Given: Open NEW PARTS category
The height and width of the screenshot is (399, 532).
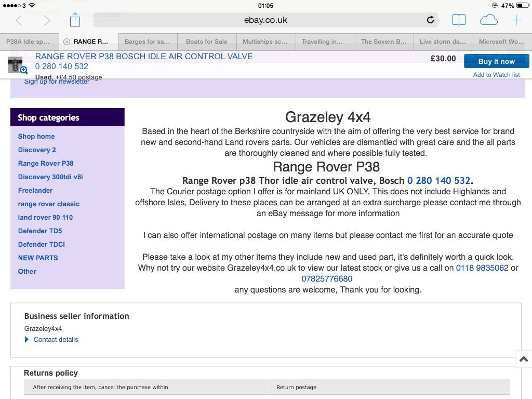Looking at the screenshot, I should pos(38,258).
